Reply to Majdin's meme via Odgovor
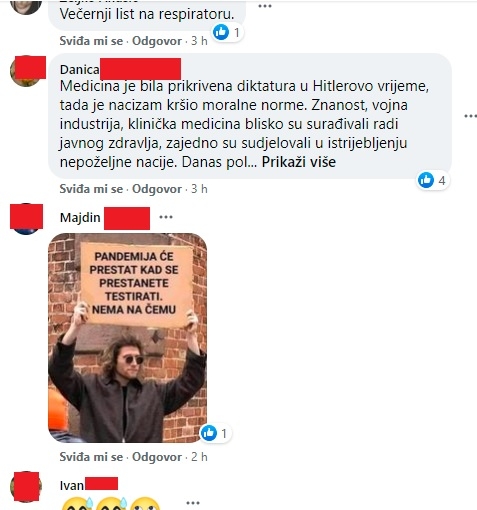Screen dimensions: 477x510 coord(157,457)
